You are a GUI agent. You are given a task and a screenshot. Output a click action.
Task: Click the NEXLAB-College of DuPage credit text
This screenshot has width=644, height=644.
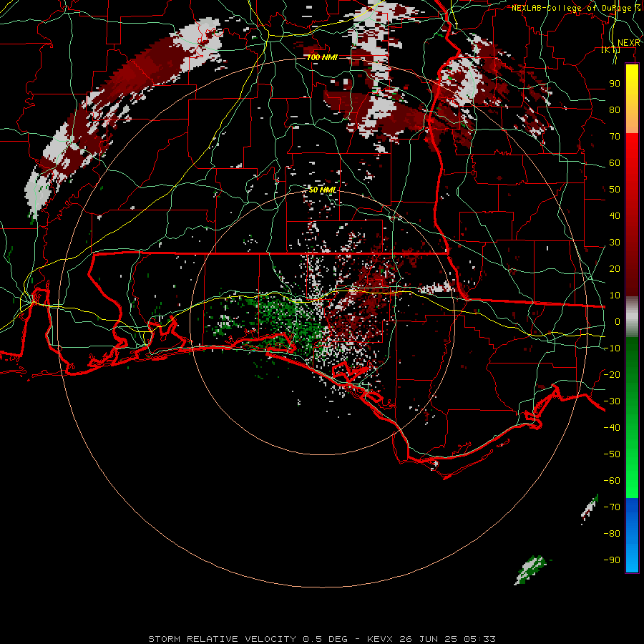tap(575, 8)
